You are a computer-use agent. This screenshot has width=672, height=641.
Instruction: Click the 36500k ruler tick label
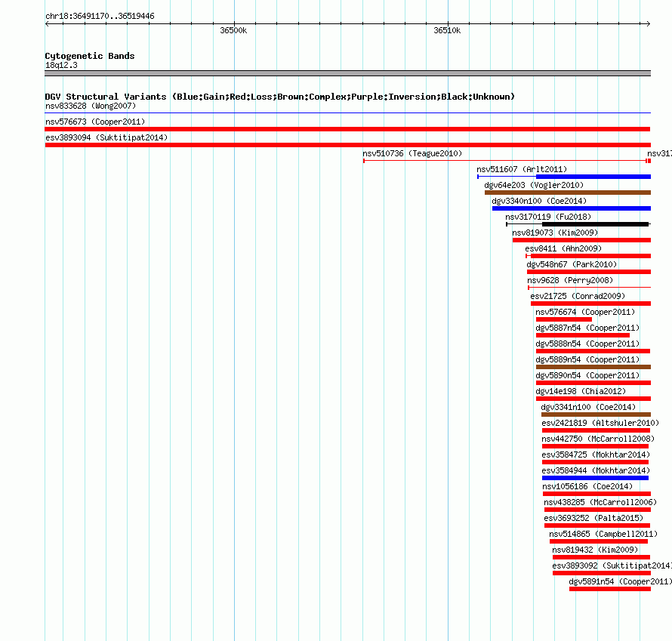(x=233, y=30)
